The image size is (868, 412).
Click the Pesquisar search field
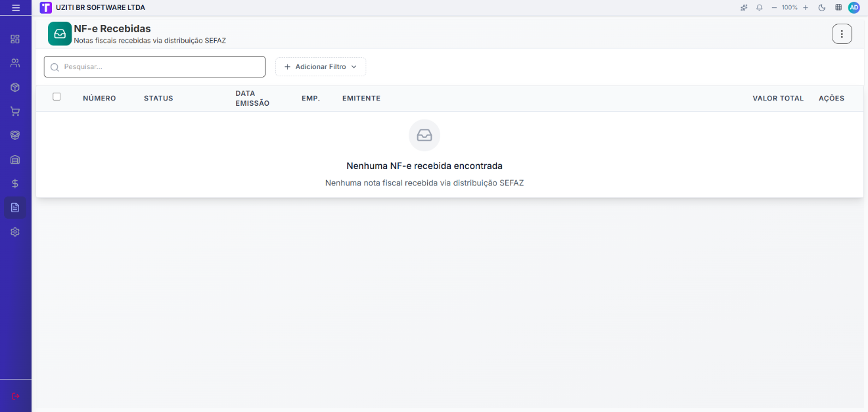pos(154,66)
